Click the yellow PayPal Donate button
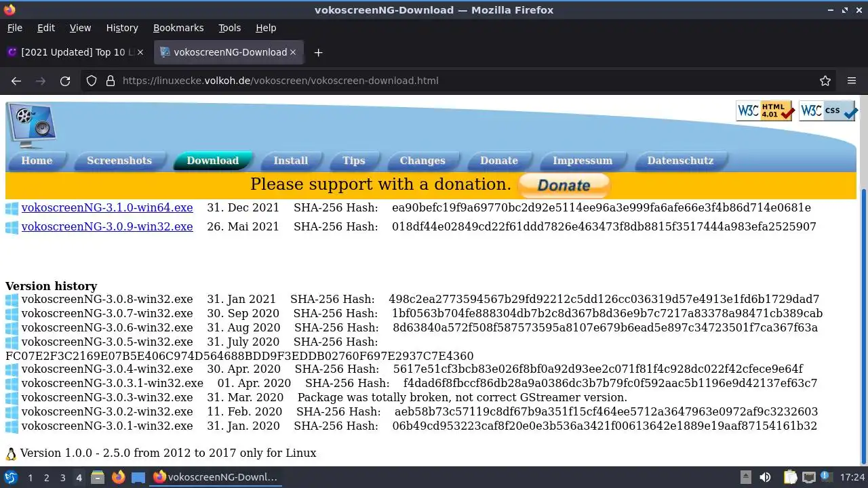Image resolution: width=868 pixels, height=488 pixels. click(564, 185)
